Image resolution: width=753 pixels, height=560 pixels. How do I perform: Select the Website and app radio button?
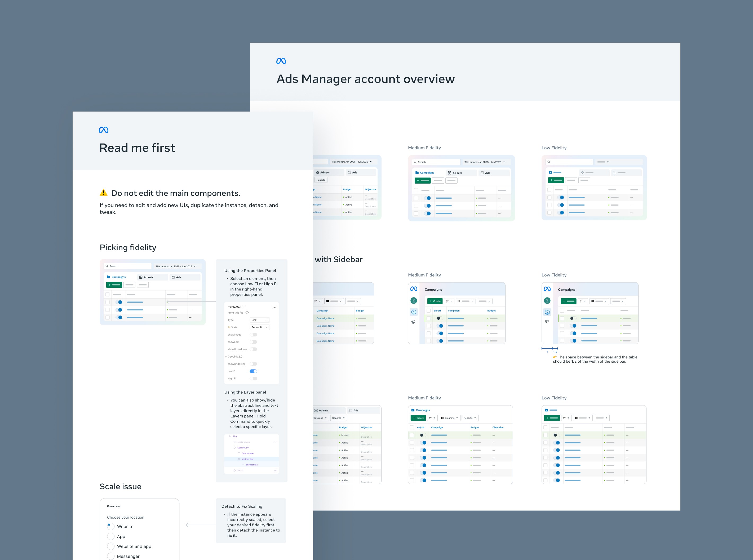pos(110,546)
